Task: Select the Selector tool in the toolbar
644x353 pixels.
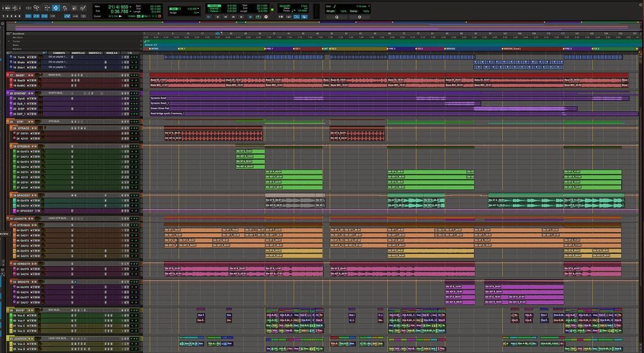Action: (55, 8)
